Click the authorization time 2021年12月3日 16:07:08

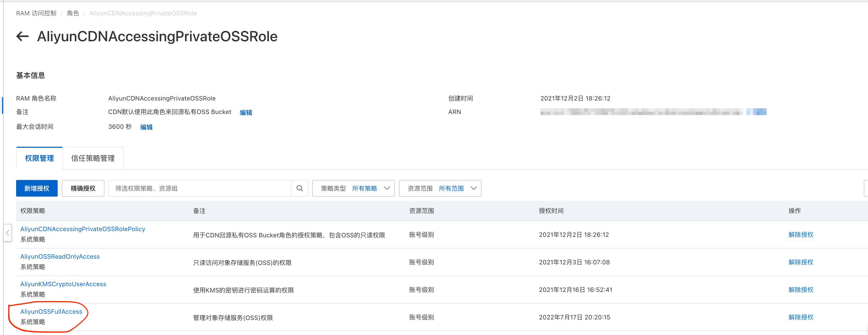pyautogui.click(x=574, y=262)
